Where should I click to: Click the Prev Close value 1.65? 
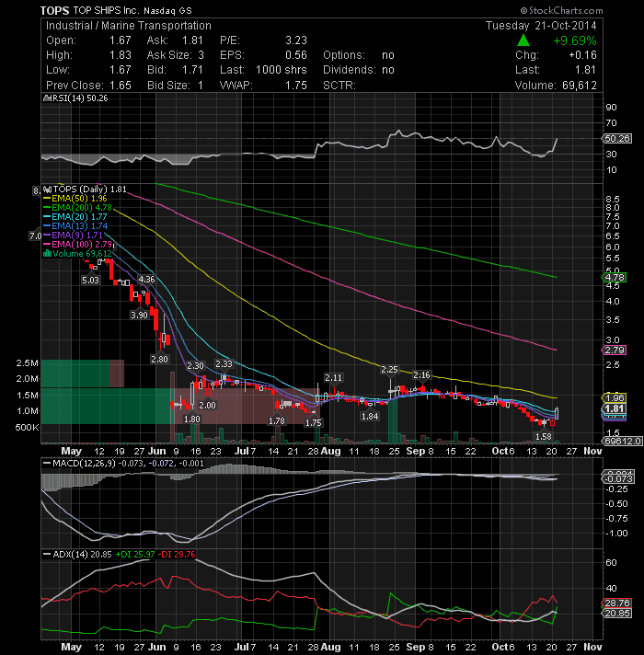point(121,86)
